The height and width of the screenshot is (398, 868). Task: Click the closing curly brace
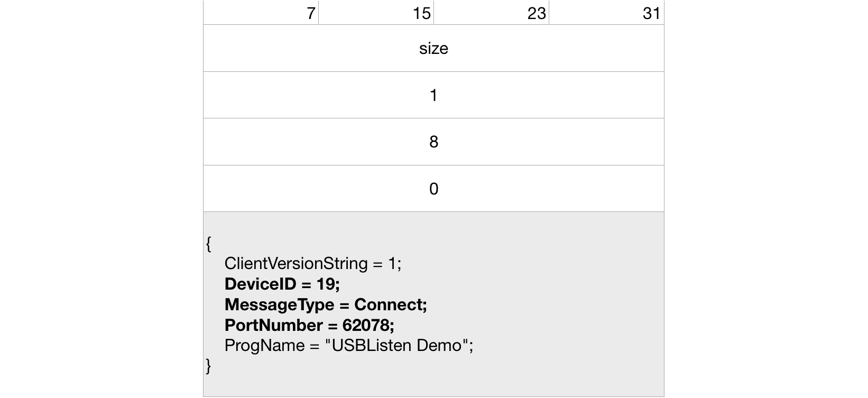(208, 366)
